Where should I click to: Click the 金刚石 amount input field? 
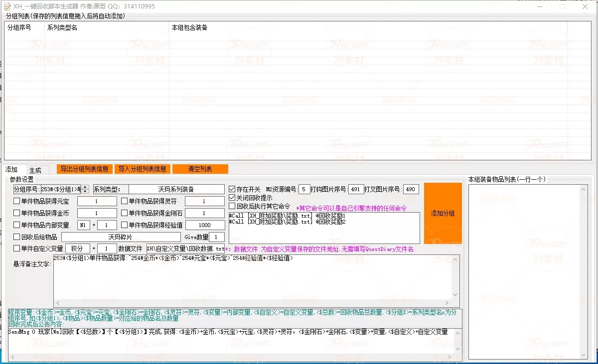coord(205,213)
